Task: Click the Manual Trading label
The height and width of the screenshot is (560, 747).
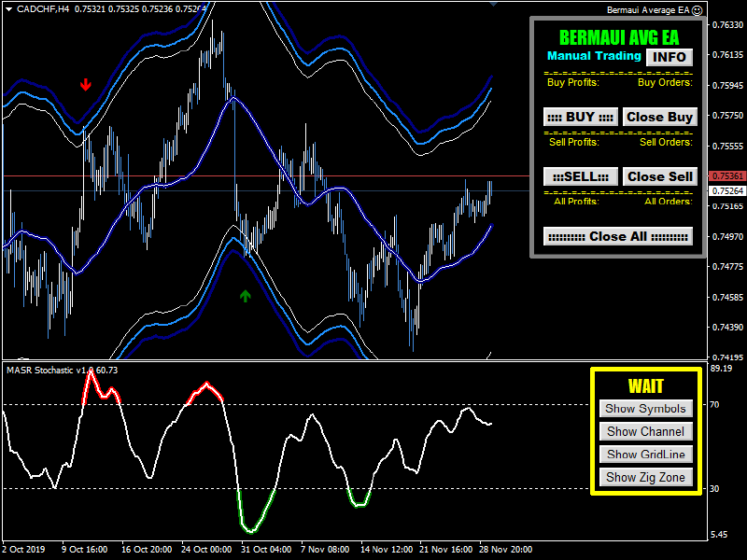Action: coord(594,56)
